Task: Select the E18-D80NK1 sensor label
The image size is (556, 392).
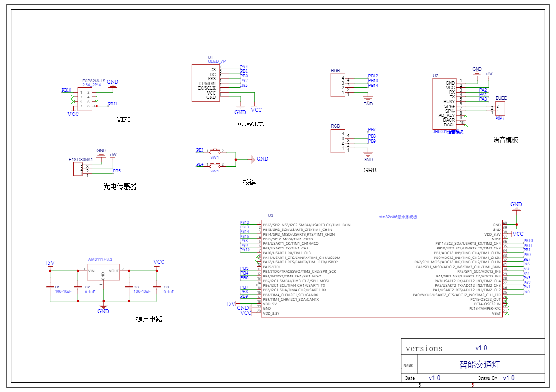Action: [80, 160]
